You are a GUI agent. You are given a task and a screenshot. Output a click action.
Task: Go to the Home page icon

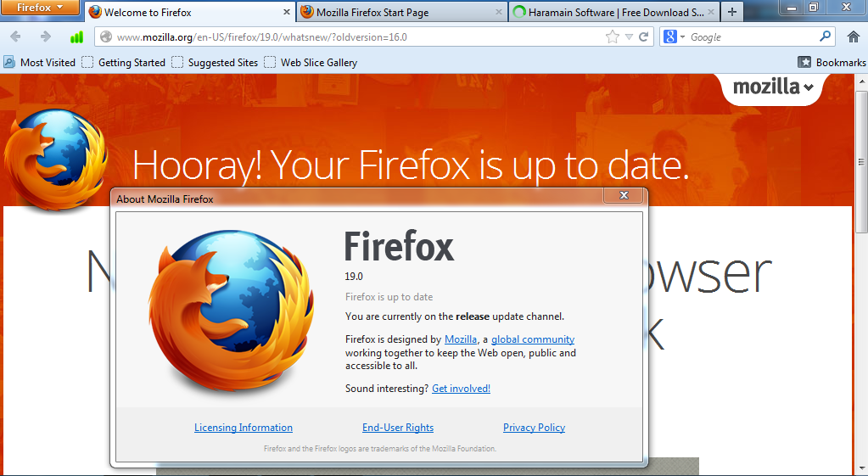854,37
